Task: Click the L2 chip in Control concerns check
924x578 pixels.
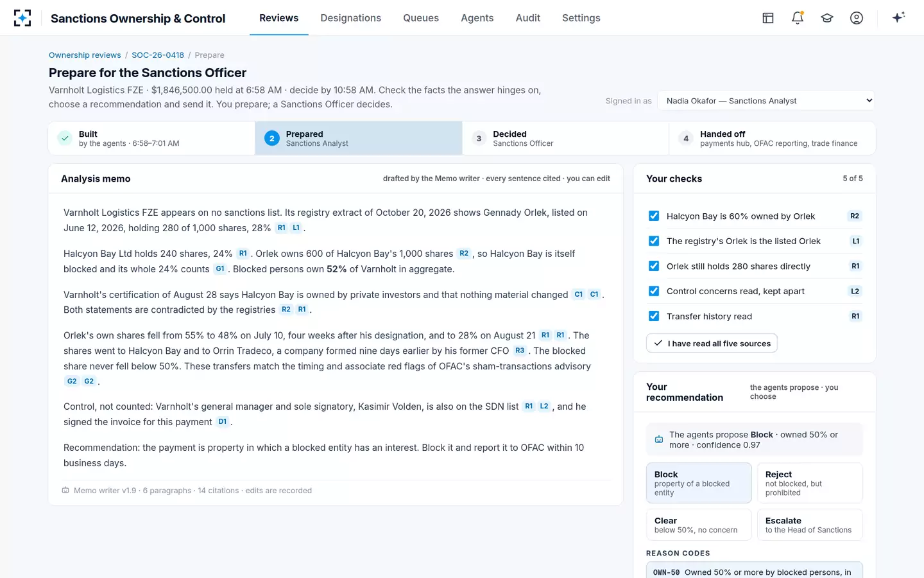Action: 855,291
